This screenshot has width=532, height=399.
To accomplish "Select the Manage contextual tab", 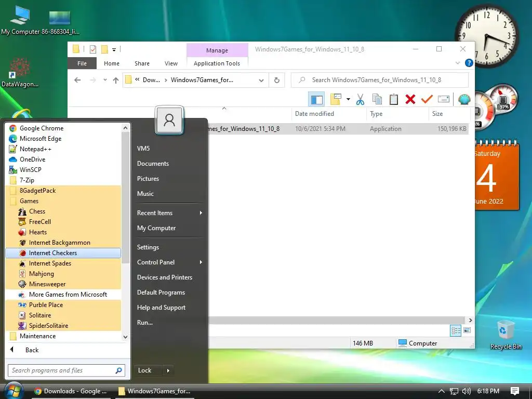I will 217,50.
